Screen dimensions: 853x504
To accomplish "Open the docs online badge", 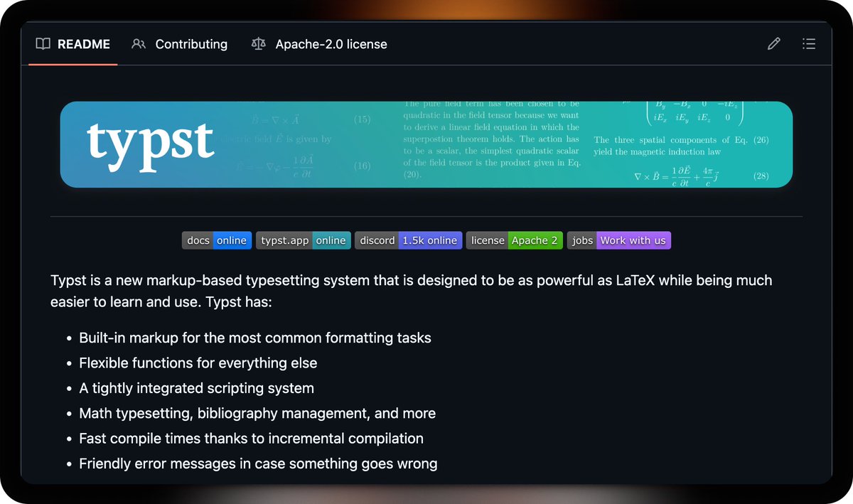I will pyautogui.click(x=216, y=240).
